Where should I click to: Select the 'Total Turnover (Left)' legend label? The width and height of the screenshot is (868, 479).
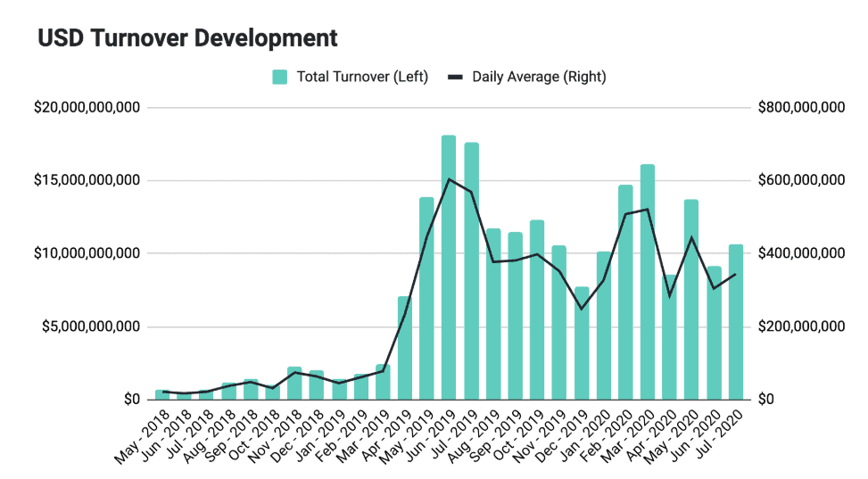362,78
